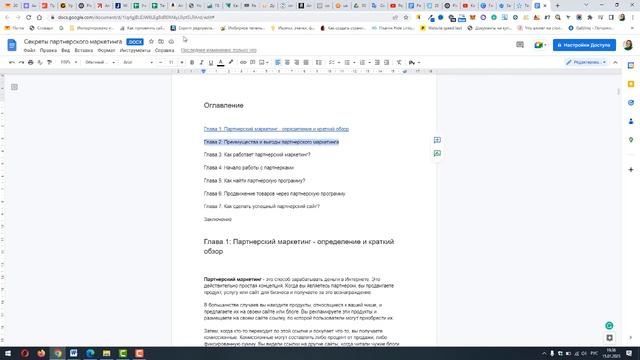This screenshot has width=640, height=360.
Task: Open the Правка menu
Action: [48, 50]
